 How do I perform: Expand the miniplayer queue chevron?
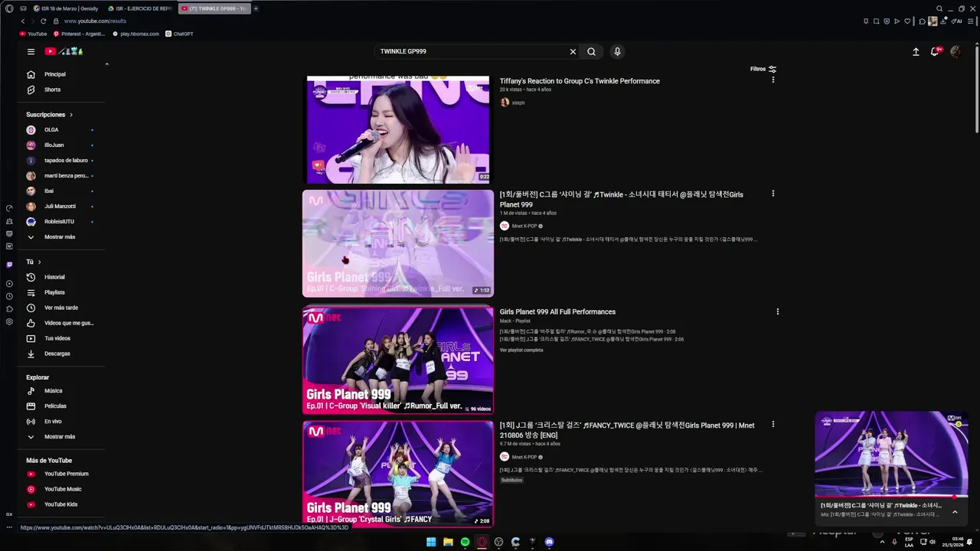955,512
